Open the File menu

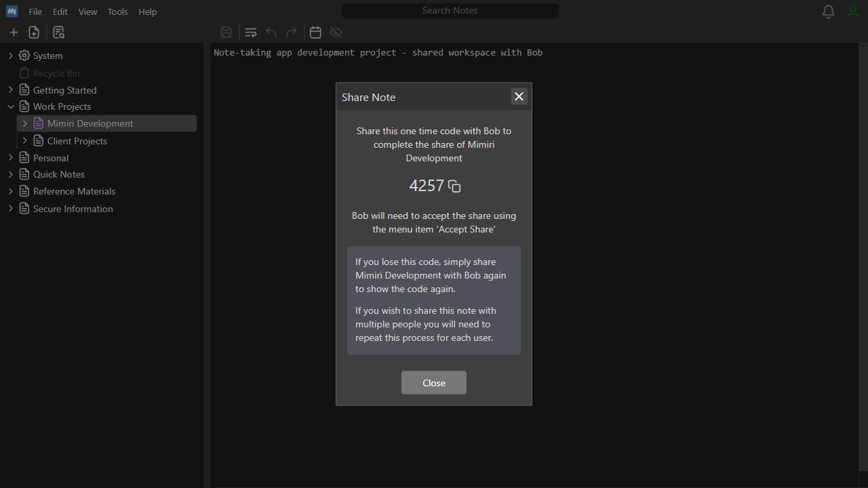click(35, 12)
